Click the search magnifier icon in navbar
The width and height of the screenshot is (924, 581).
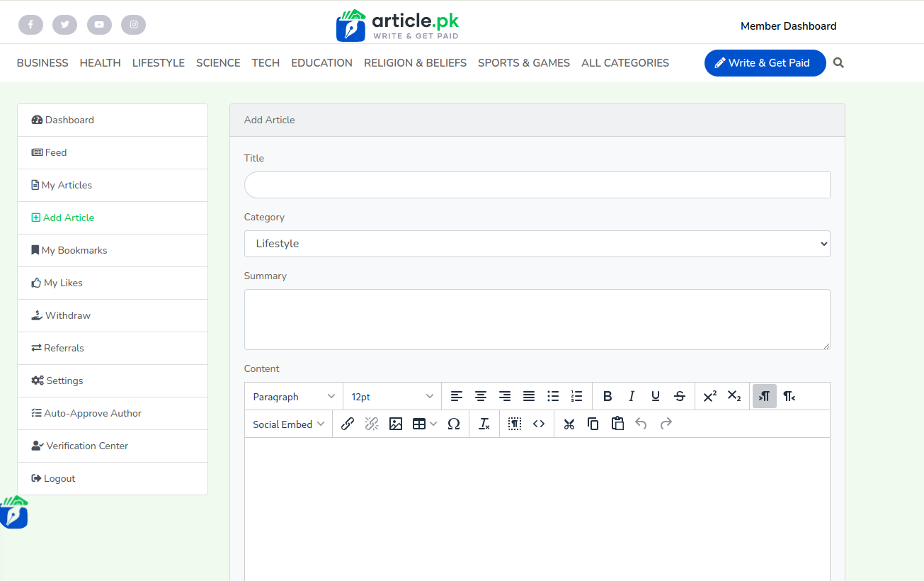point(838,63)
